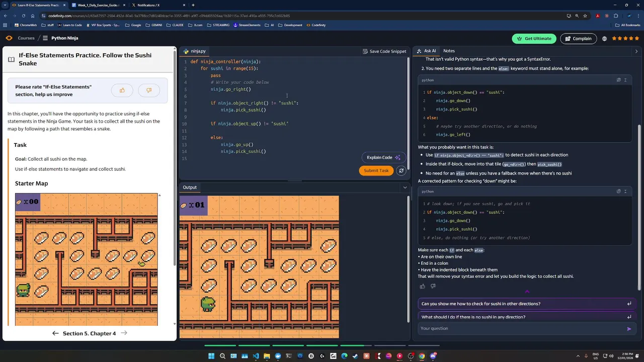
Task: Select the Ask AI tab
Action: (x=426, y=51)
